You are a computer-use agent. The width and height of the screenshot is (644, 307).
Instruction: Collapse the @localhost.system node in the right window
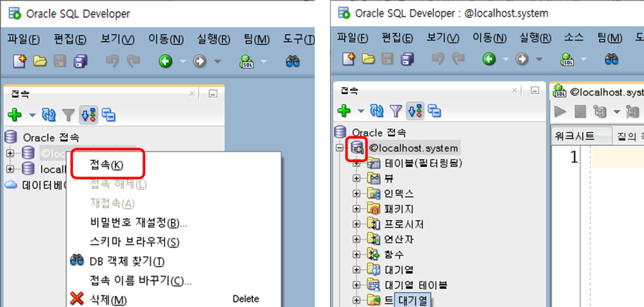(340, 148)
